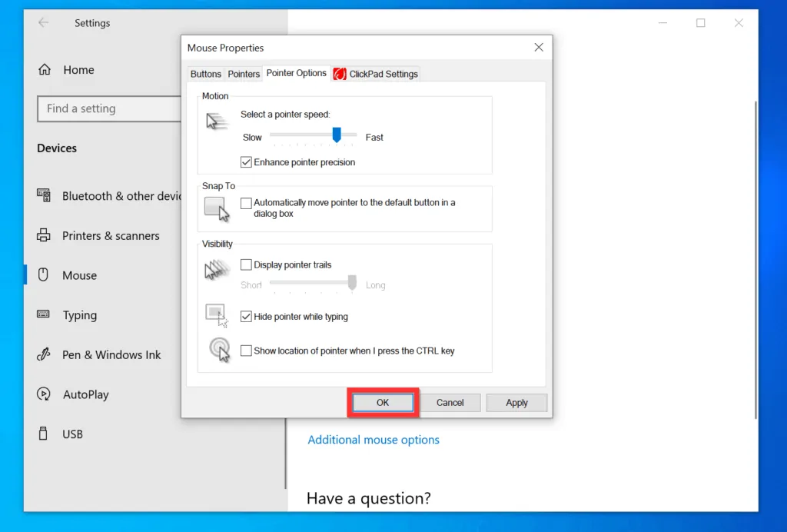
Task: Click the Bluetooth & other devices icon
Action: pos(44,196)
